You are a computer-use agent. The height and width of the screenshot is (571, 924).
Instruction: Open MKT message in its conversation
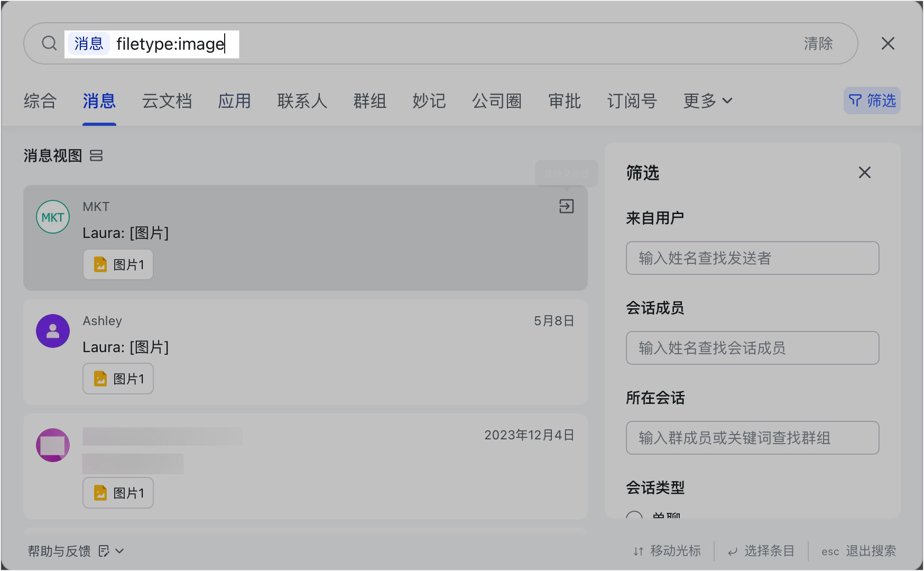(x=566, y=206)
